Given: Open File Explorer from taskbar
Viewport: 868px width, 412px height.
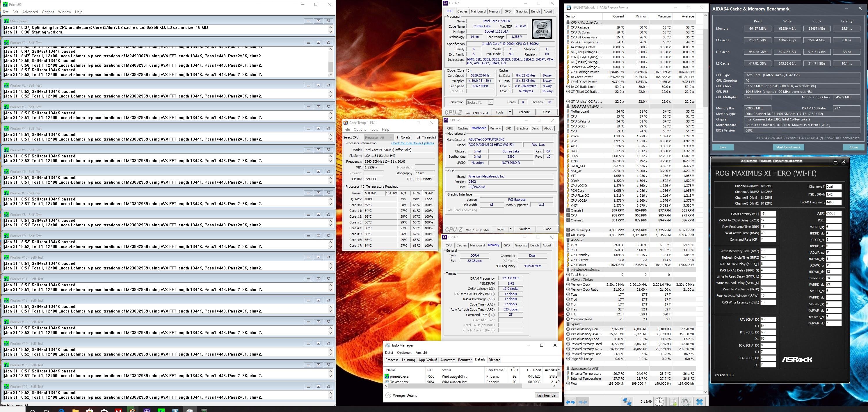Looking at the screenshot, I should 75,410.
